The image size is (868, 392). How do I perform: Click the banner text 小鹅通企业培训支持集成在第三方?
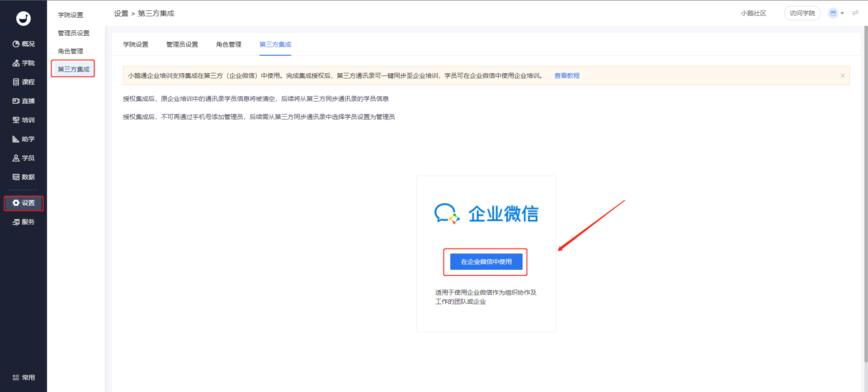click(335, 76)
